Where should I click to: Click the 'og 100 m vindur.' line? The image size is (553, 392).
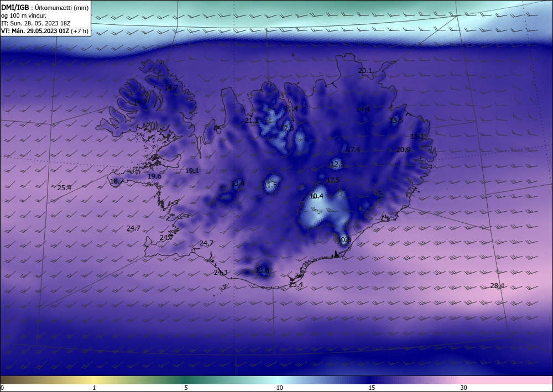(x=24, y=15)
